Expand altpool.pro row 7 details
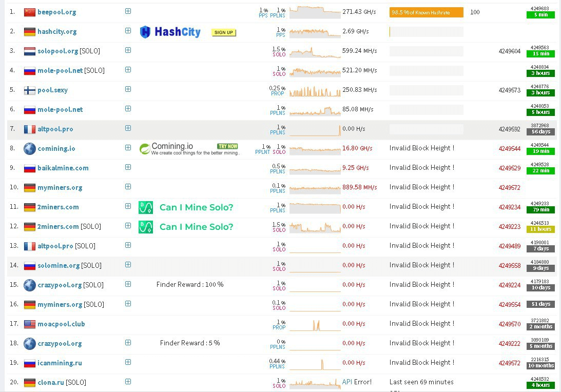The height and width of the screenshot is (392, 561). coord(128,128)
